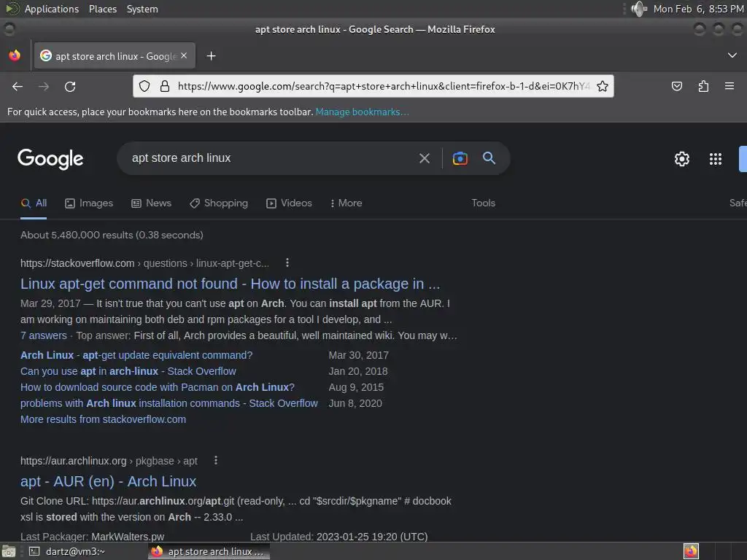This screenshot has width=747, height=560.
Task: Click the Firefox View icon beside the tabs
Action: [x=15, y=55]
